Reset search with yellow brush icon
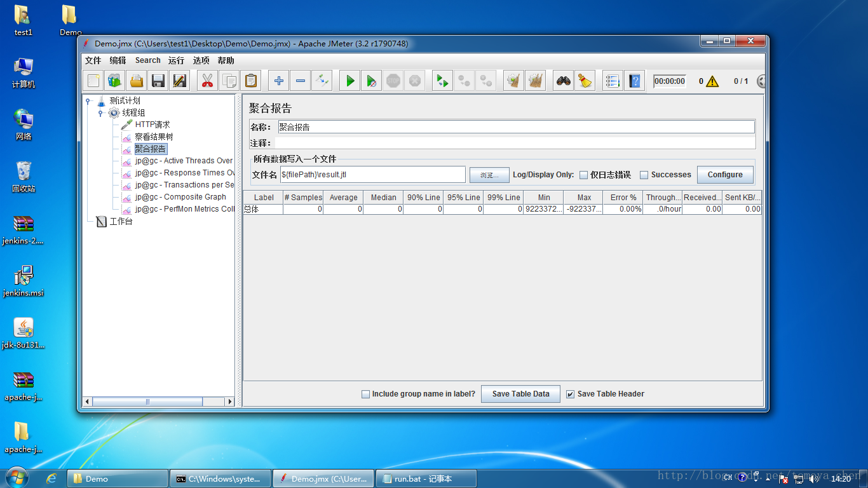 [585, 81]
